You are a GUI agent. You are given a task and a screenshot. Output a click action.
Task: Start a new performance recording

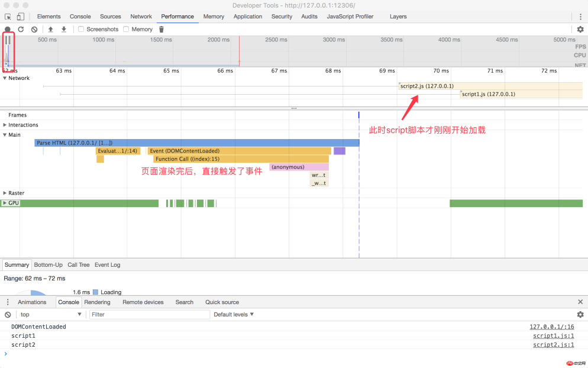(7, 29)
